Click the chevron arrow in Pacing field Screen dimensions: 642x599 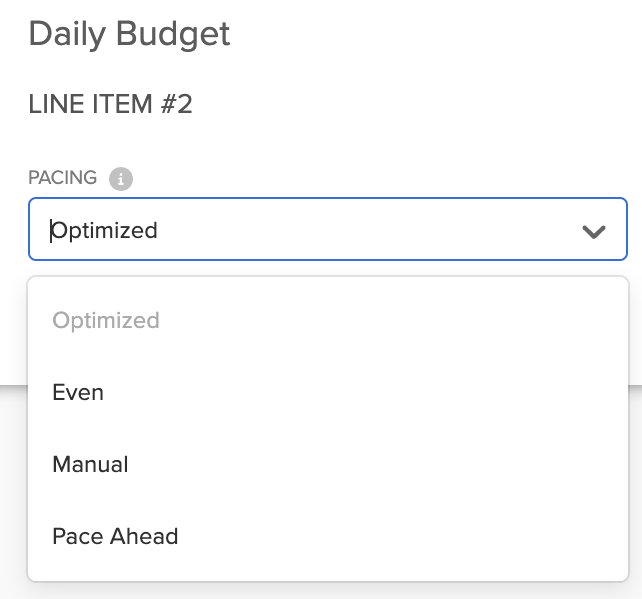click(593, 231)
